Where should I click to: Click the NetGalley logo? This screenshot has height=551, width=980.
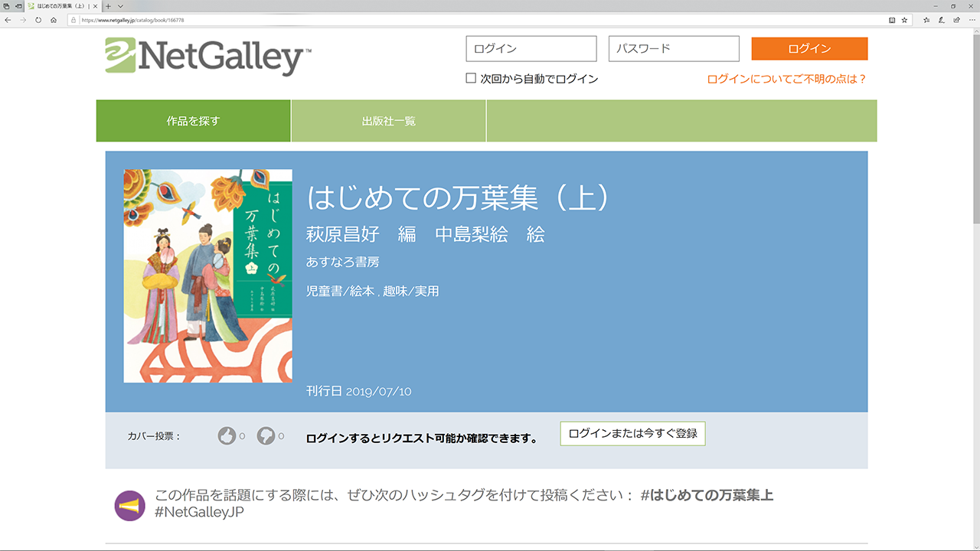208,57
